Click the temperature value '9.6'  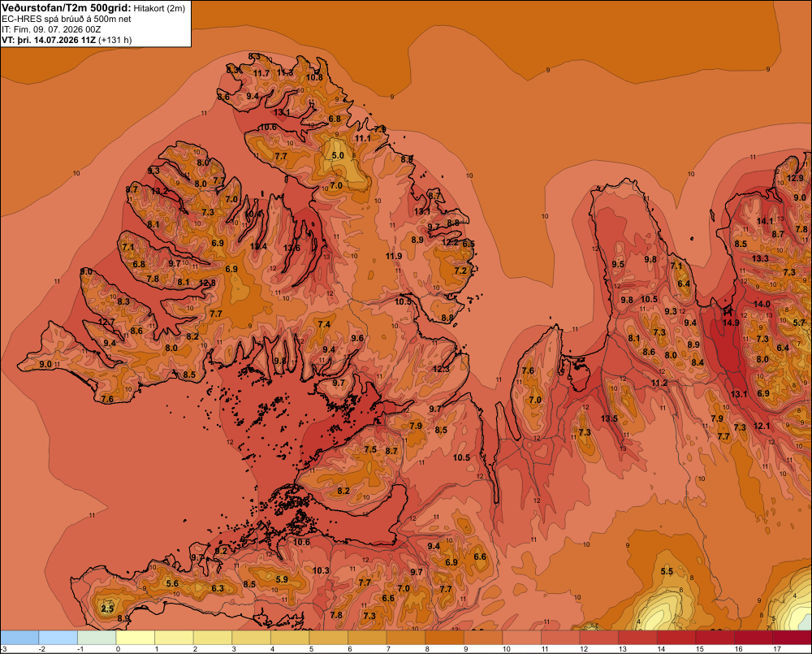pos(357,339)
